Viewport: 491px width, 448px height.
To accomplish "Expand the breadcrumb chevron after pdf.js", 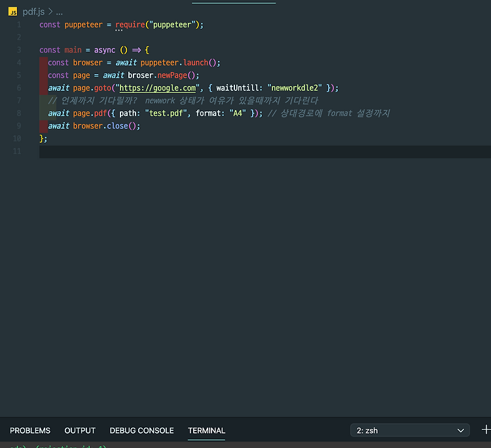I will [x=50, y=12].
